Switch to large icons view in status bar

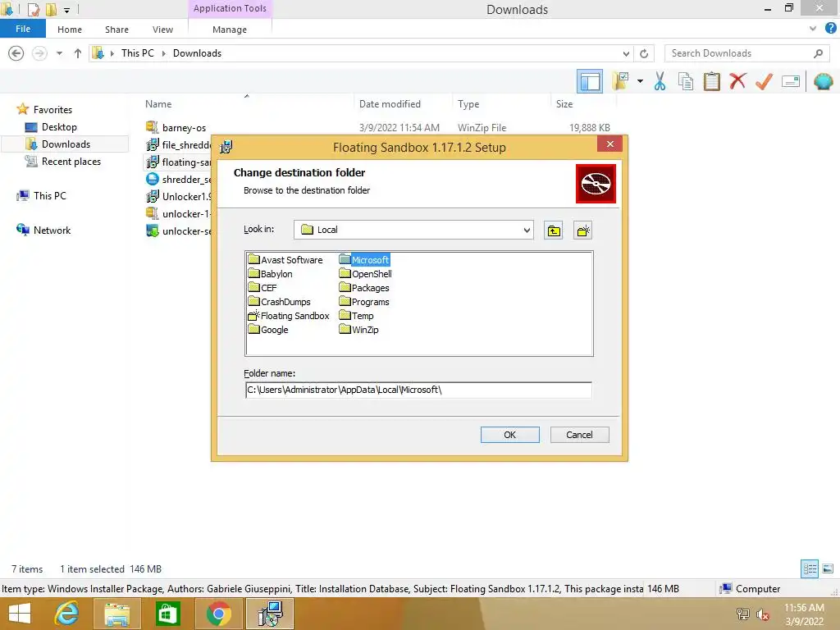(x=828, y=569)
